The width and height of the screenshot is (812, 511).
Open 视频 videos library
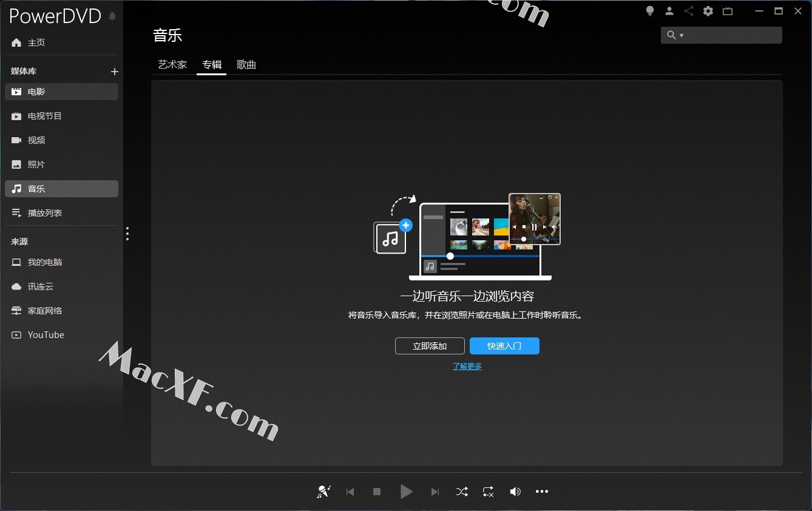click(x=61, y=140)
